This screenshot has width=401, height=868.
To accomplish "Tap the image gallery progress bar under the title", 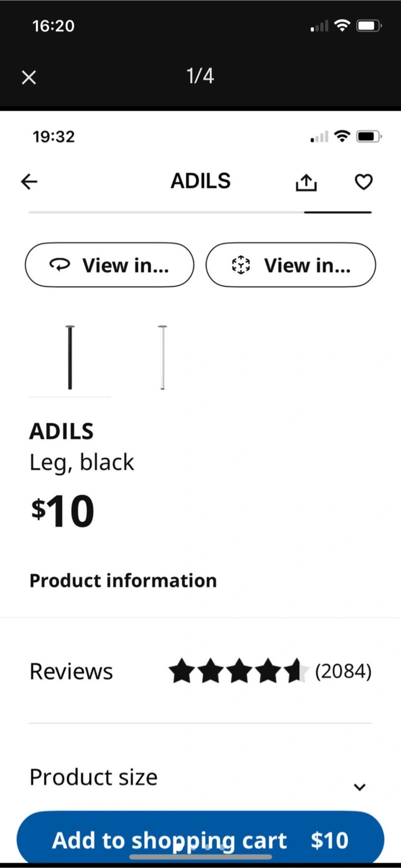I will pos(200,213).
